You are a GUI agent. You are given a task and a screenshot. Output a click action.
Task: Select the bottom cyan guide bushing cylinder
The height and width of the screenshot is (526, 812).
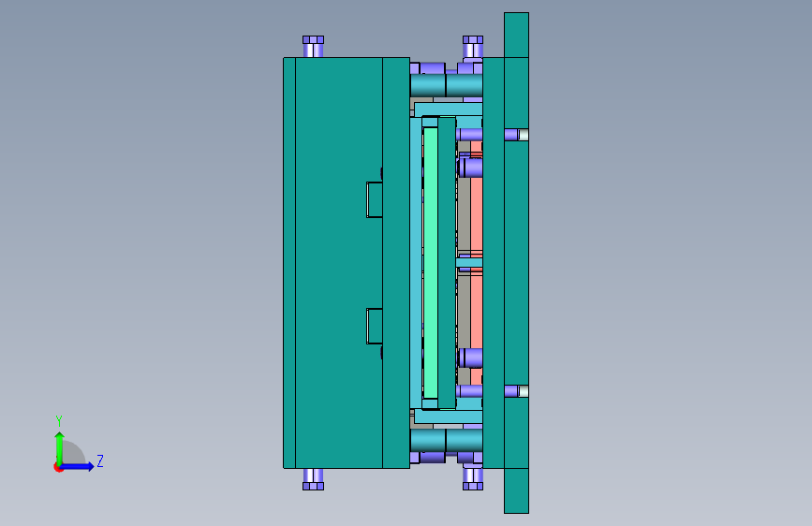click(x=447, y=440)
